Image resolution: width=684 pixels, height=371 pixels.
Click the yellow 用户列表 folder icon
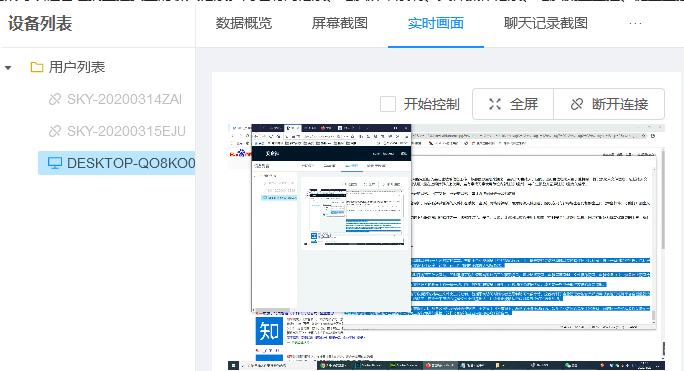37,67
